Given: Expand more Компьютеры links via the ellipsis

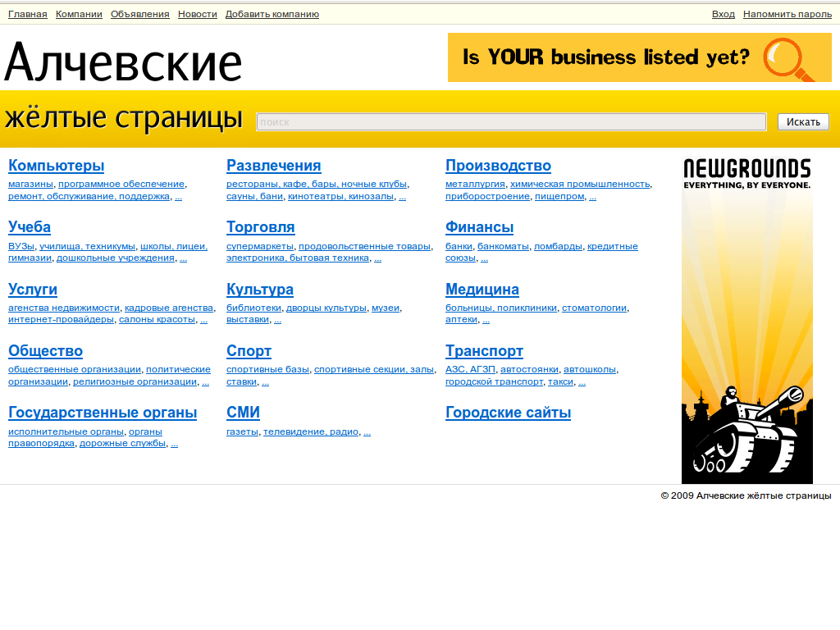Looking at the screenshot, I should point(178,196).
